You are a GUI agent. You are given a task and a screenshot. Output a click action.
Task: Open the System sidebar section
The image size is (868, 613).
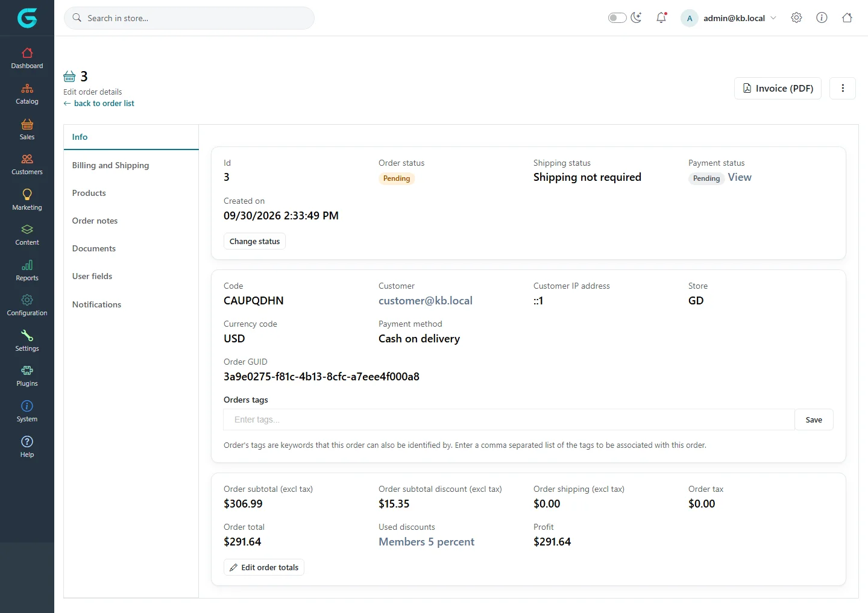point(27,412)
